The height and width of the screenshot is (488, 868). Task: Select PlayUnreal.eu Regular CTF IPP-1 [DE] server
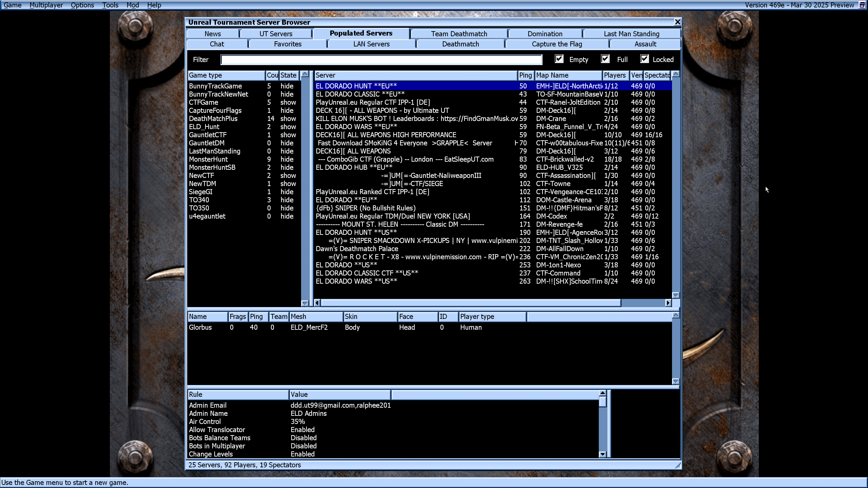(493, 102)
